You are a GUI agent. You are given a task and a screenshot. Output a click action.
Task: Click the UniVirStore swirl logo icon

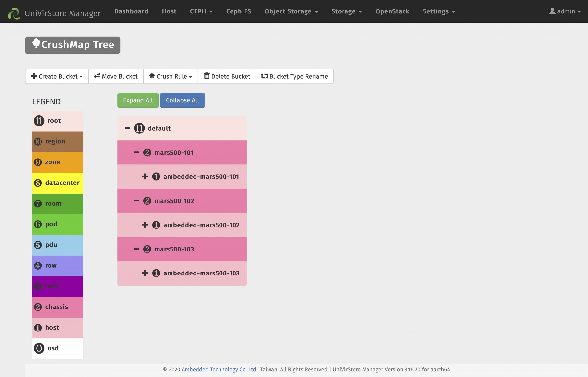(x=14, y=13)
